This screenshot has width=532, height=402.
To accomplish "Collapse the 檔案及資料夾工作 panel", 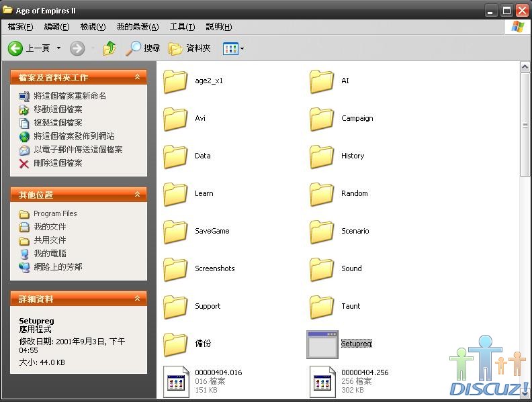I will (x=138, y=77).
